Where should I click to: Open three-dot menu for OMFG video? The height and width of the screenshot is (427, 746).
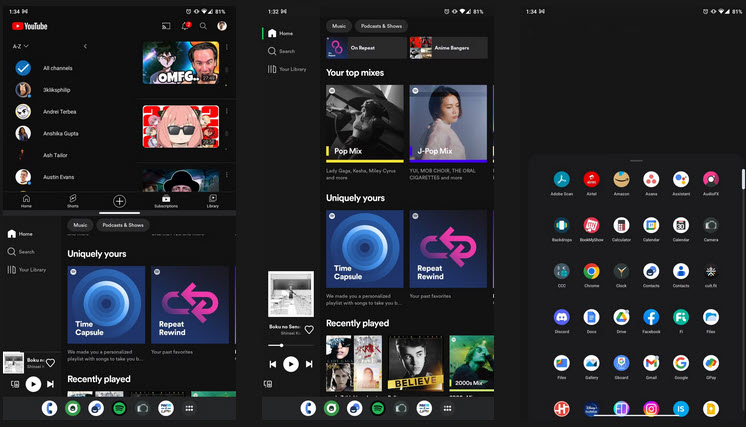pos(227,47)
